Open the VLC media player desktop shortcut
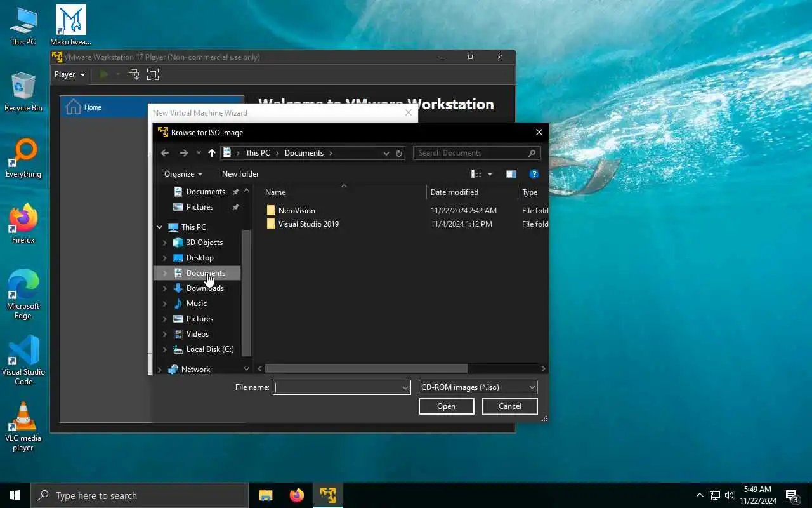The image size is (812, 508). point(23,426)
